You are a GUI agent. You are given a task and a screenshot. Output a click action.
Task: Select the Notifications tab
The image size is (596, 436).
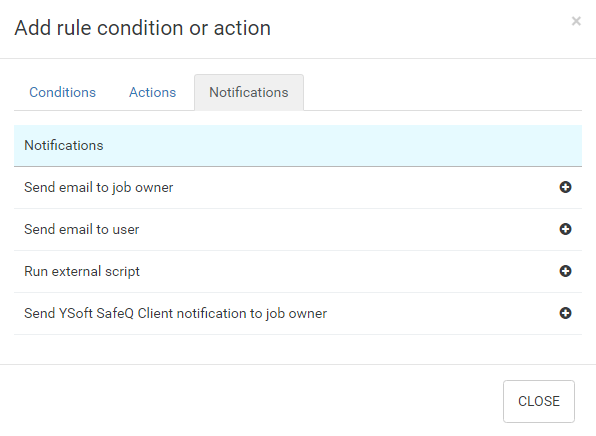click(249, 92)
